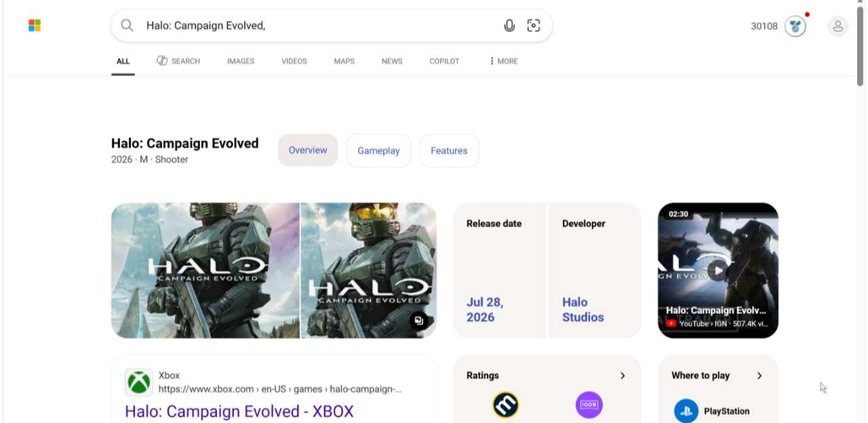Start voice search with microphone icon
This screenshot has height=423, width=868.
pos(509,26)
